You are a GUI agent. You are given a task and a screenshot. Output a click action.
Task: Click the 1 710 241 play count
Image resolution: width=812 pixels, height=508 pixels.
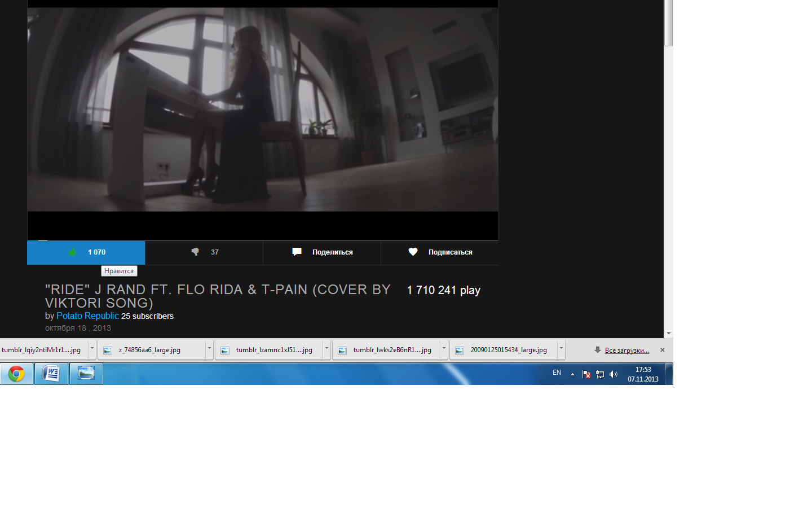(x=444, y=290)
